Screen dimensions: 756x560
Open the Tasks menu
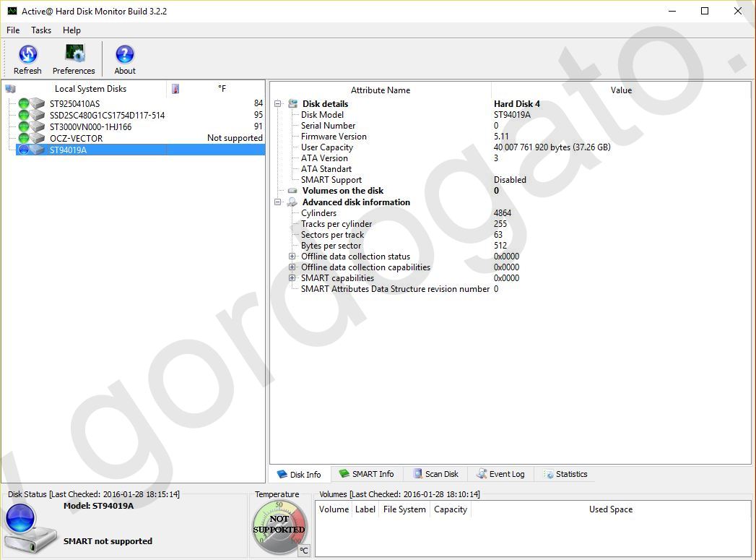(x=41, y=30)
